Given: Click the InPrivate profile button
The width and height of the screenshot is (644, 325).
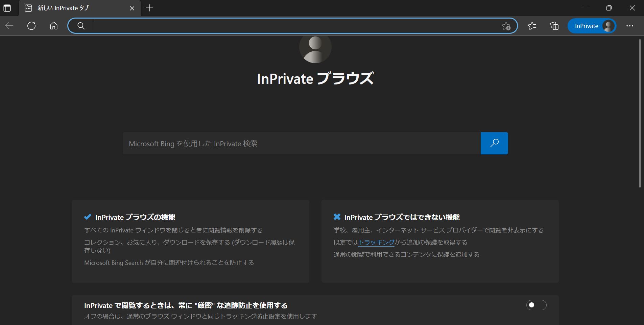Looking at the screenshot, I should [x=592, y=26].
